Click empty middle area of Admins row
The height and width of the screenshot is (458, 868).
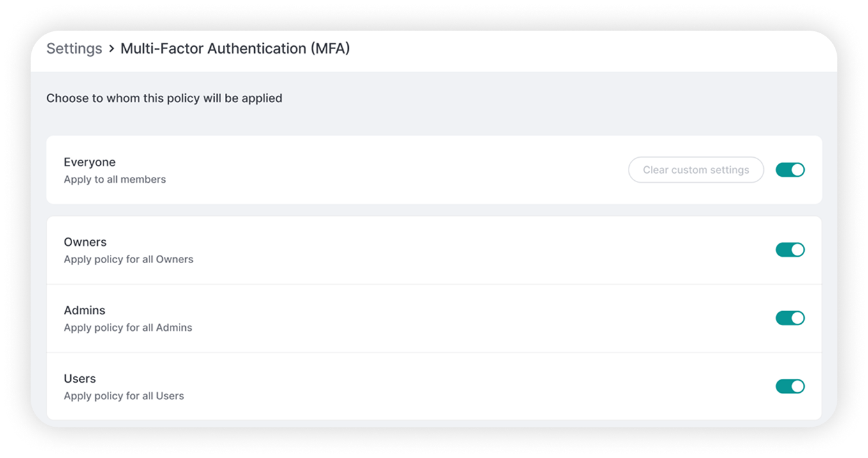pos(447,318)
